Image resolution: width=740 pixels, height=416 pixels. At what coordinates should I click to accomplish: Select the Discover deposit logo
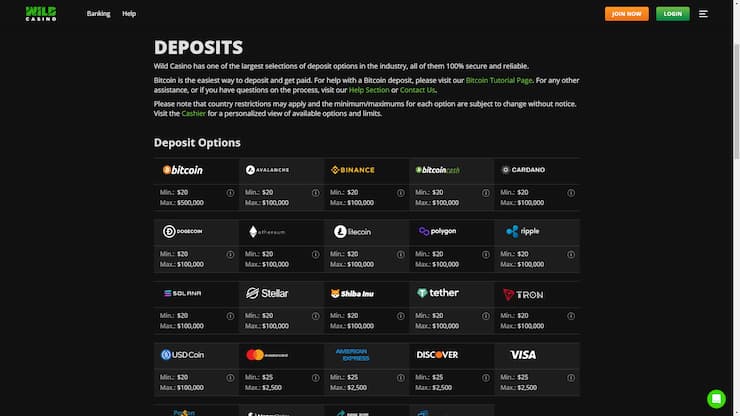(x=437, y=355)
